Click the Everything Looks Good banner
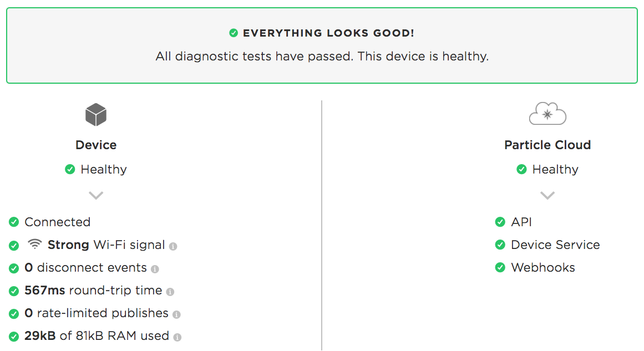Screen dimensions: 644x351 point(322,45)
